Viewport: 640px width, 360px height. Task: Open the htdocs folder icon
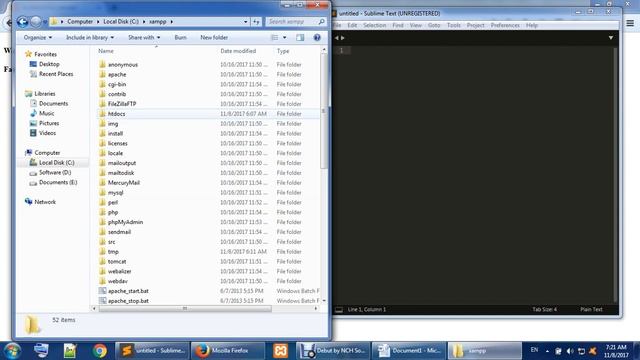(102, 113)
